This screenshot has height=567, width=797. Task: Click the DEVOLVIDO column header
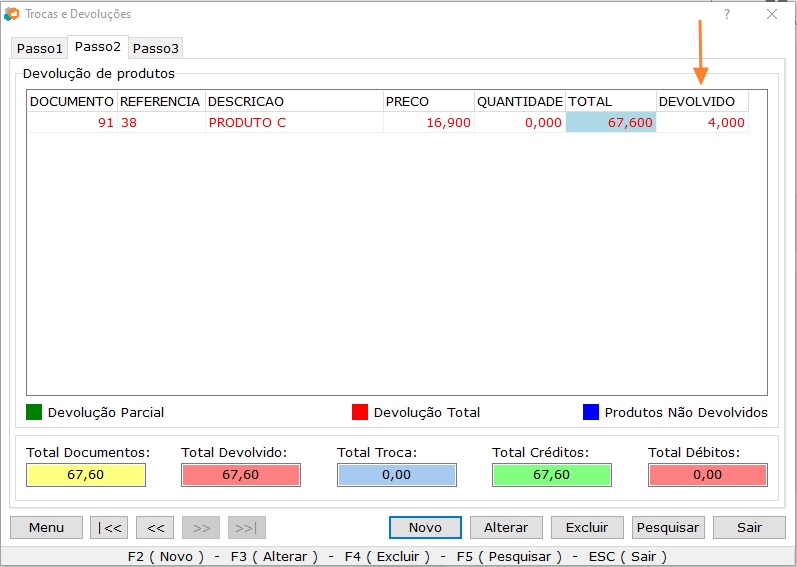coord(701,101)
